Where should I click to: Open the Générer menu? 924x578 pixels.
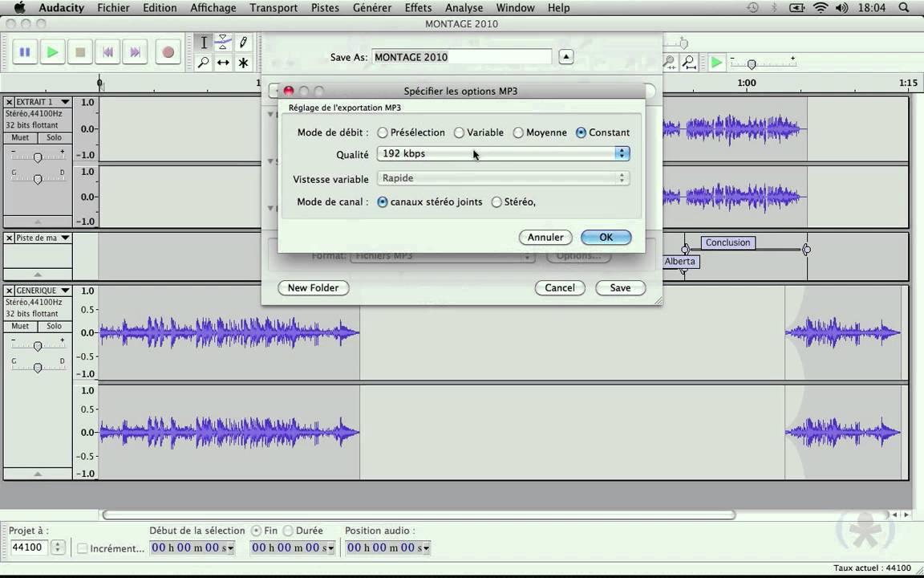tap(372, 8)
